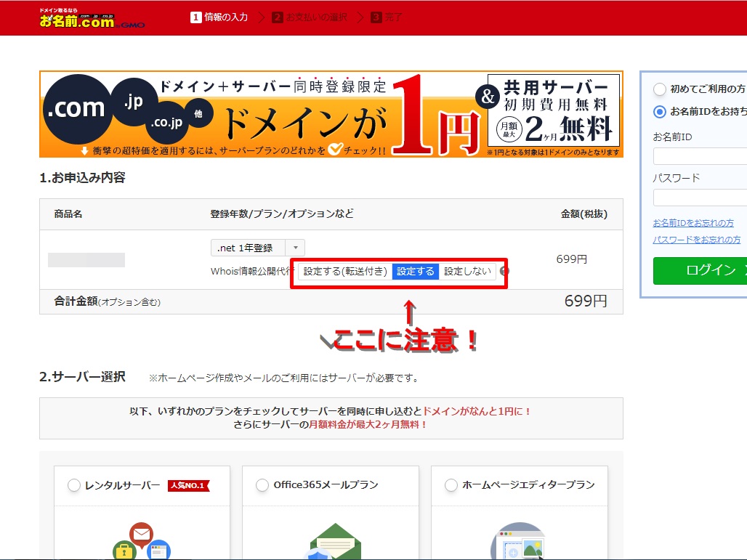This screenshot has height=560, width=747.
Task: Click step 2 お支払いの選択
Action: (310, 17)
